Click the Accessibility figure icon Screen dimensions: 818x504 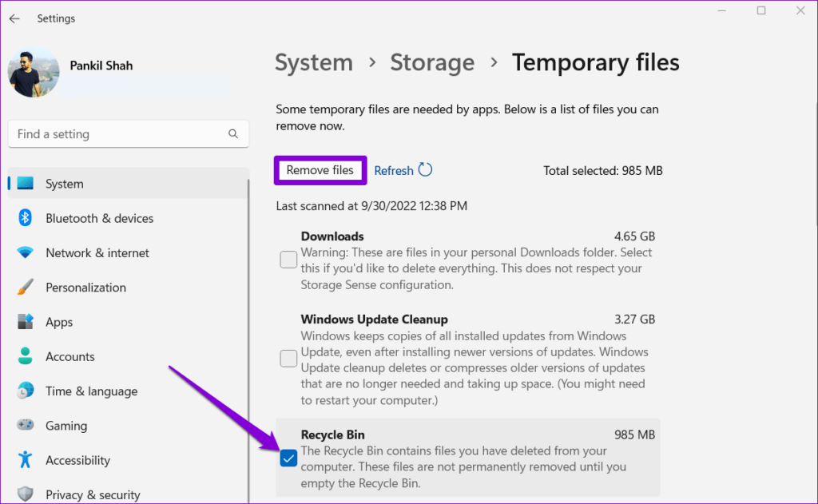pos(25,459)
